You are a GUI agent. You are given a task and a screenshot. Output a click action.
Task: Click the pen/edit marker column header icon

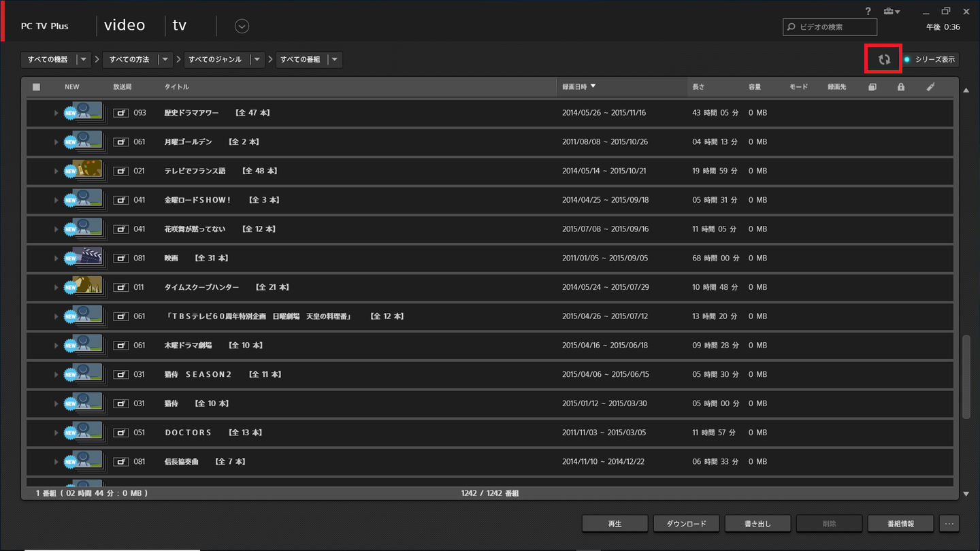(x=931, y=86)
